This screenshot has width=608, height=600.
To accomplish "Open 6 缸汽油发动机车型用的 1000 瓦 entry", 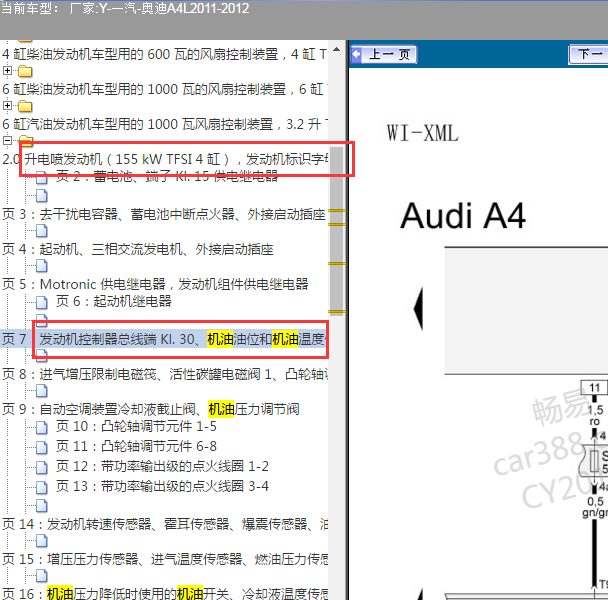I will coord(165,124).
